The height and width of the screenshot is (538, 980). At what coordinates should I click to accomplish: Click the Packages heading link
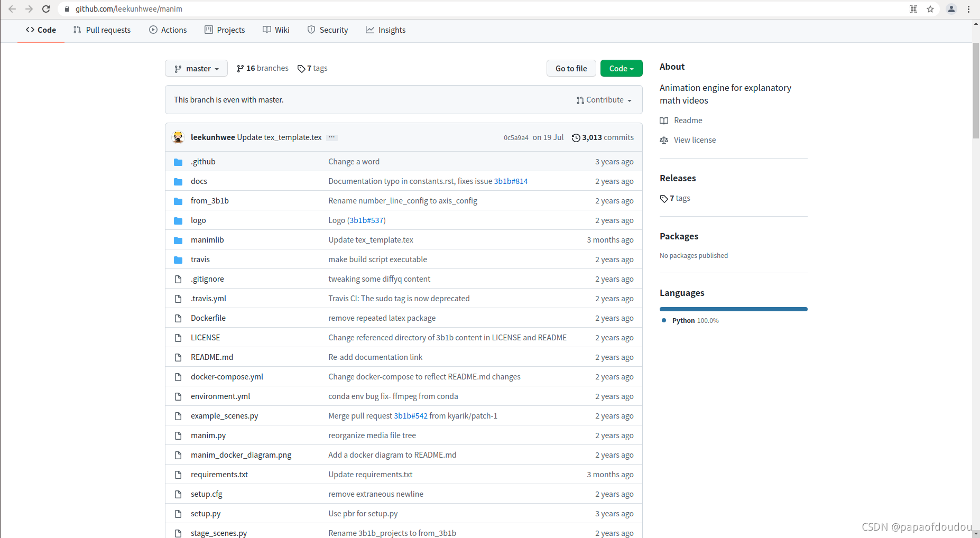pos(679,236)
